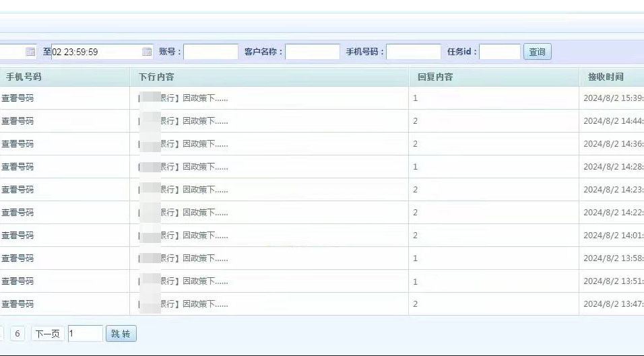Open the end date calendar picker icon
Viewport: 644px width, 356px height.
[147, 52]
